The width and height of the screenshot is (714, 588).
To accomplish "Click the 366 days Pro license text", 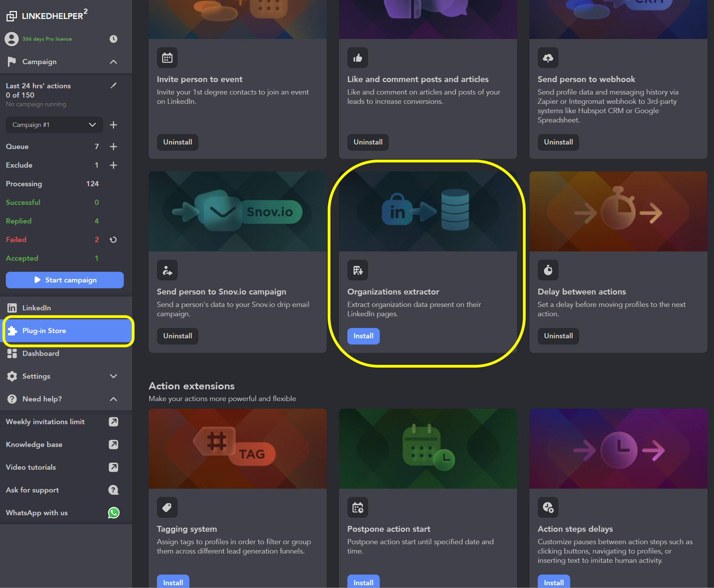I will [47, 39].
